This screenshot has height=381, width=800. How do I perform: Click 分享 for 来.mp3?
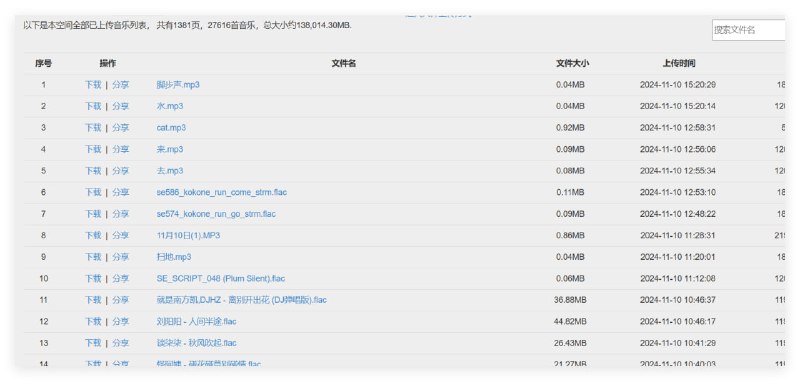[x=121, y=149]
